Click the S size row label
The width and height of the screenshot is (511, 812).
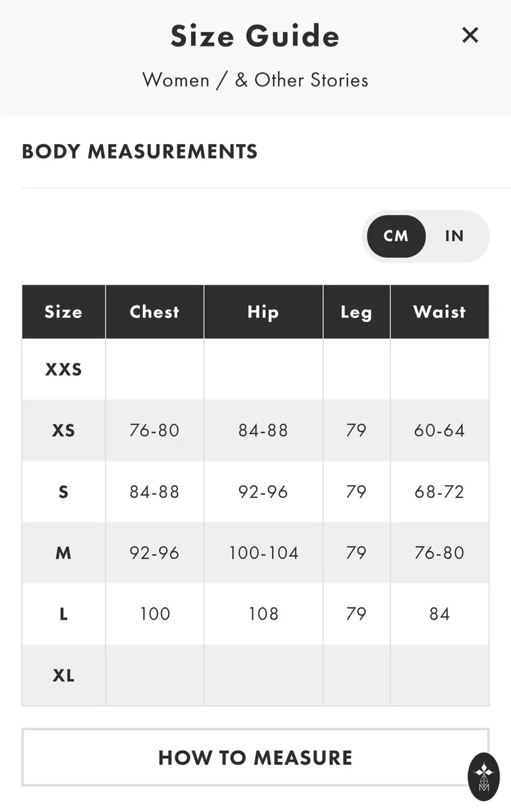click(x=64, y=492)
